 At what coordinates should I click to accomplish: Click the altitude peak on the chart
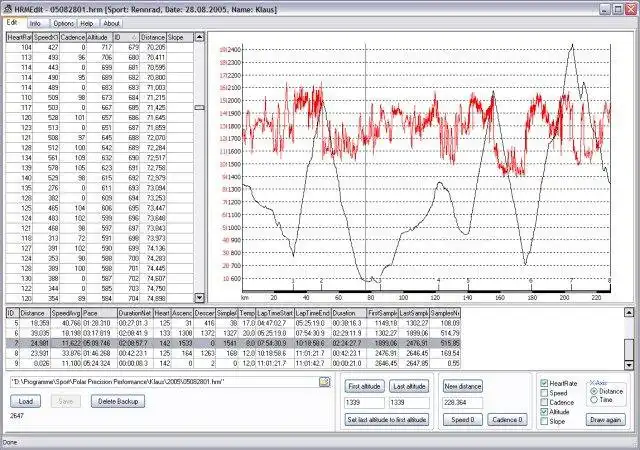572,45
